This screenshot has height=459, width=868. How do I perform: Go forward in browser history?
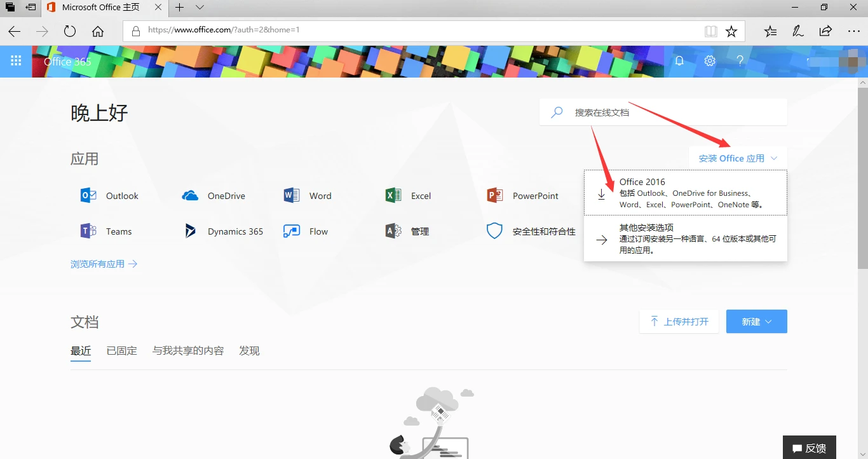pyautogui.click(x=43, y=31)
